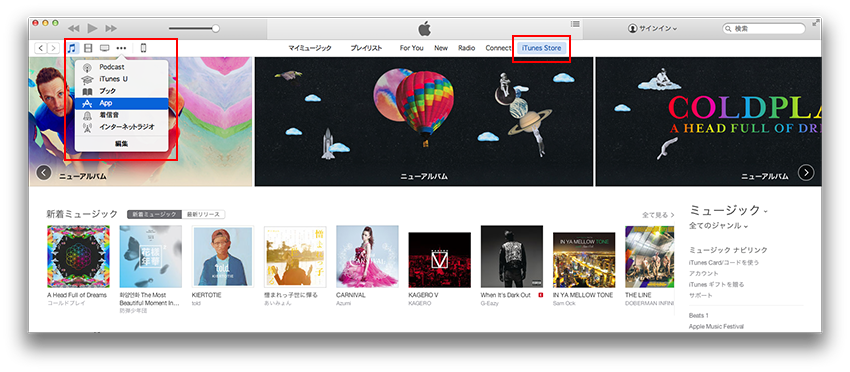Viewport: 850px width, 372px height.
Task: Click artist name G-Eazy
Action: (490, 303)
